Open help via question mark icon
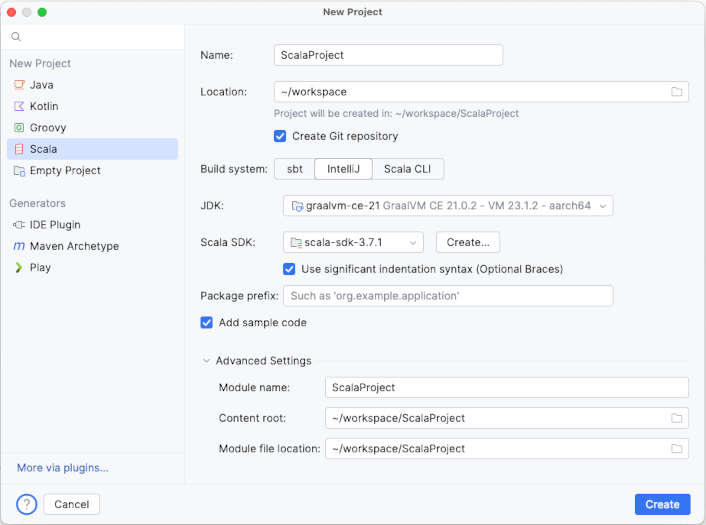Screen dimensions: 706x525 [x=27, y=504]
